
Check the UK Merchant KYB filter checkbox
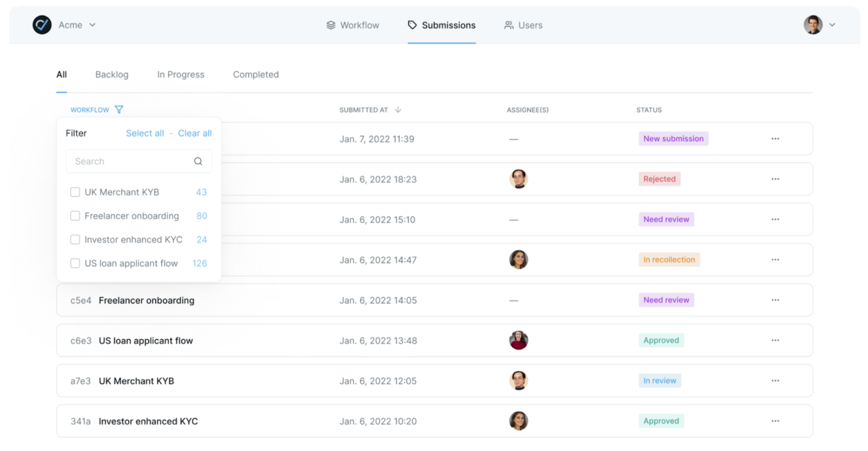click(75, 192)
